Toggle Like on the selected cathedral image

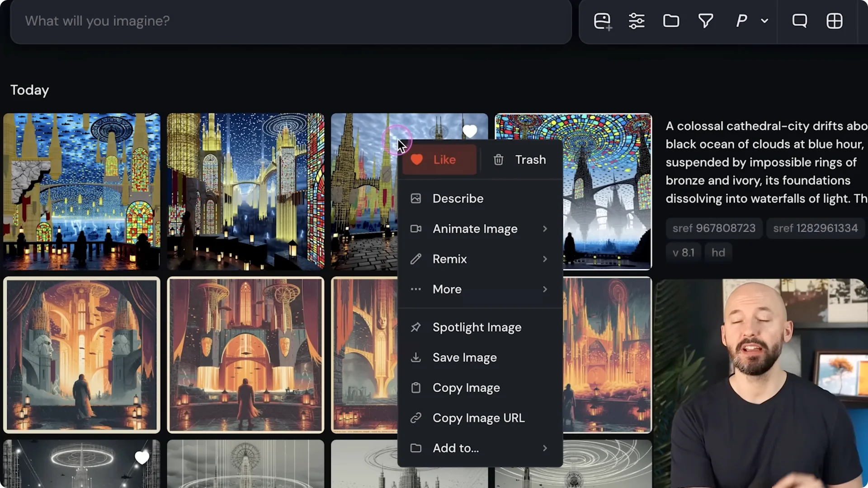coord(439,159)
